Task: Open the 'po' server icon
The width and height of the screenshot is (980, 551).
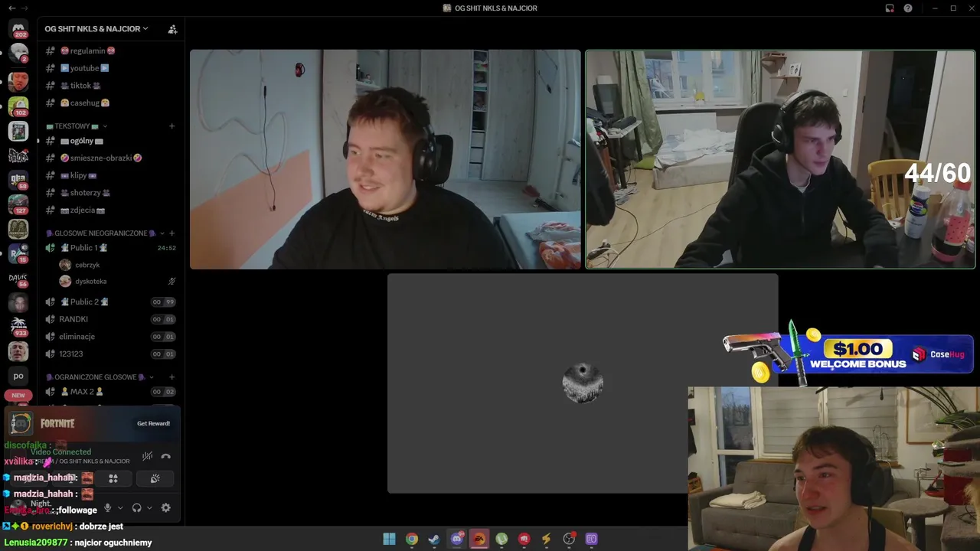Action: pyautogui.click(x=18, y=376)
